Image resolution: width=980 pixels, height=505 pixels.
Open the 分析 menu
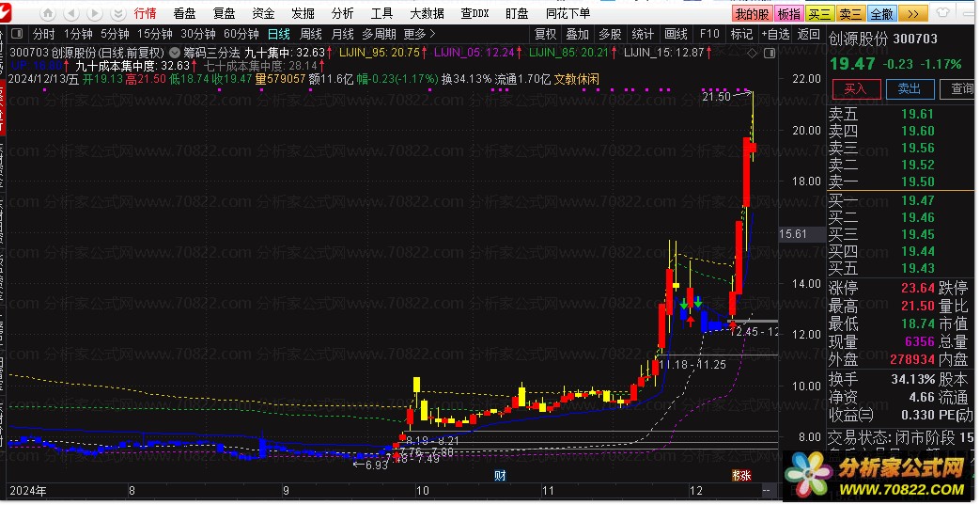coord(342,13)
